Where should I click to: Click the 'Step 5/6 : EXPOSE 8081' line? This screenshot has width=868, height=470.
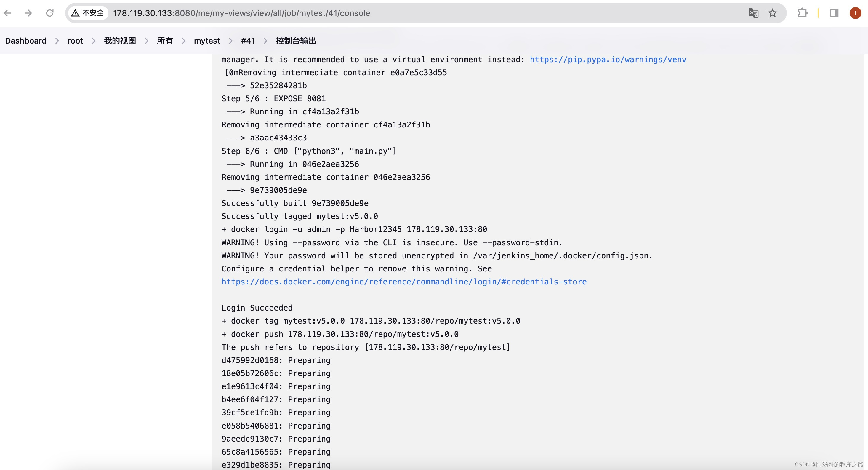274,98
